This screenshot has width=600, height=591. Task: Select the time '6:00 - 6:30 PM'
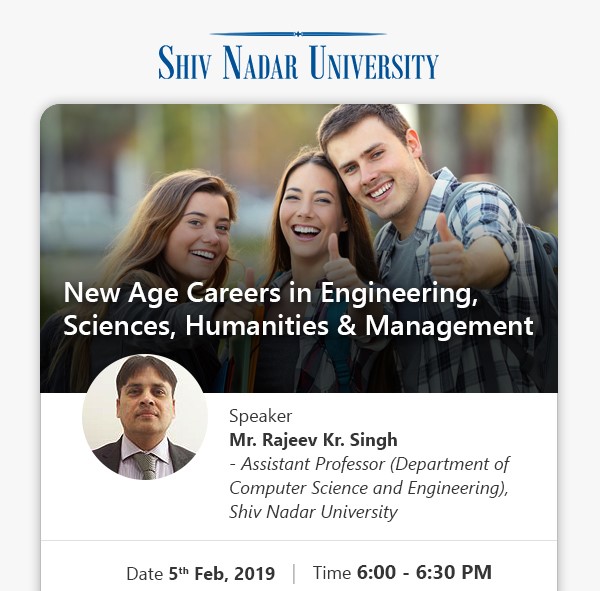pos(424,573)
